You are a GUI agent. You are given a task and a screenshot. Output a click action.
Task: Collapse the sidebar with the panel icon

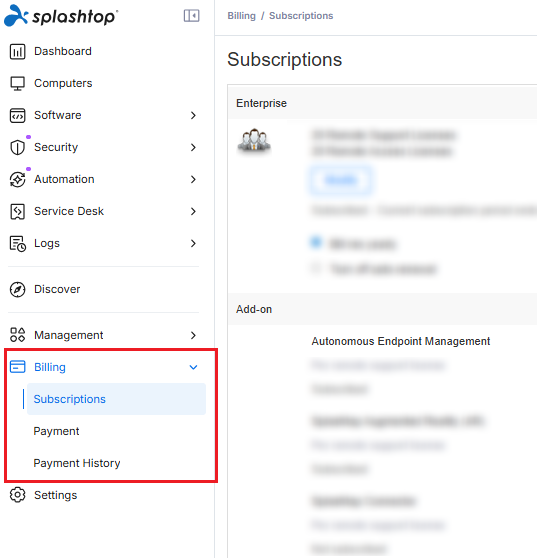click(x=191, y=16)
